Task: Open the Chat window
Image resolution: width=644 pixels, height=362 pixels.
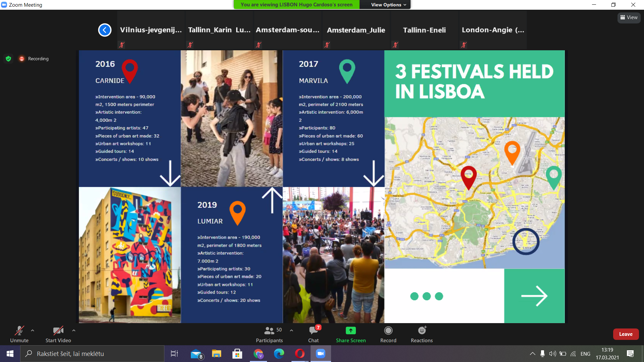Action: (x=313, y=334)
